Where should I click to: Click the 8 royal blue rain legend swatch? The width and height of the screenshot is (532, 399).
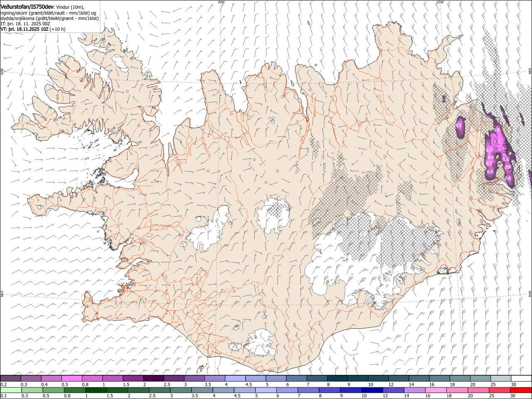click(330, 390)
